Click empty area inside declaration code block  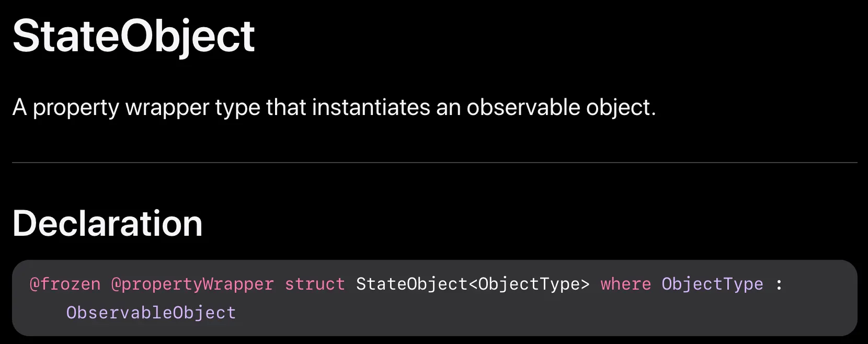click(x=523, y=314)
